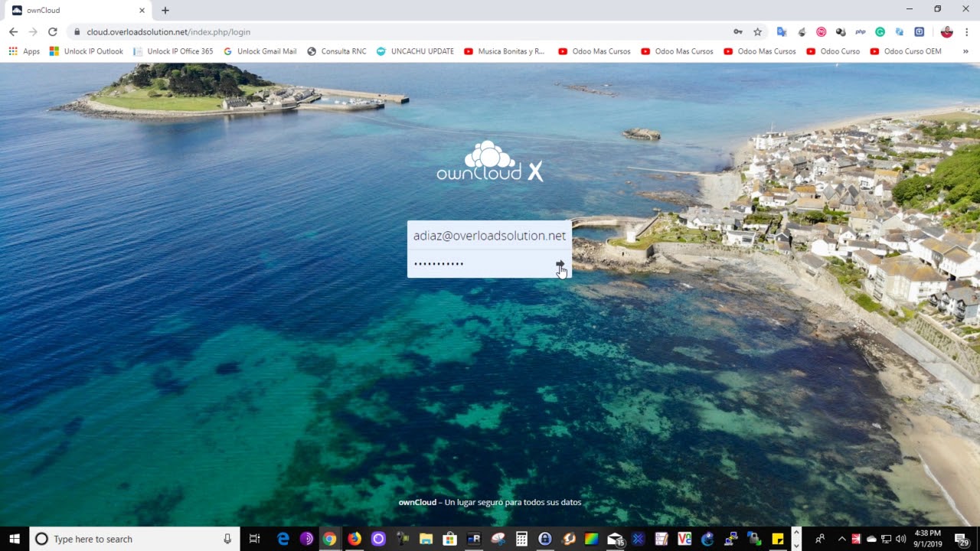The height and width of the screenshot is (551, 980).
Task: Open the Windows Start menu
Action: tap(15, 539)
